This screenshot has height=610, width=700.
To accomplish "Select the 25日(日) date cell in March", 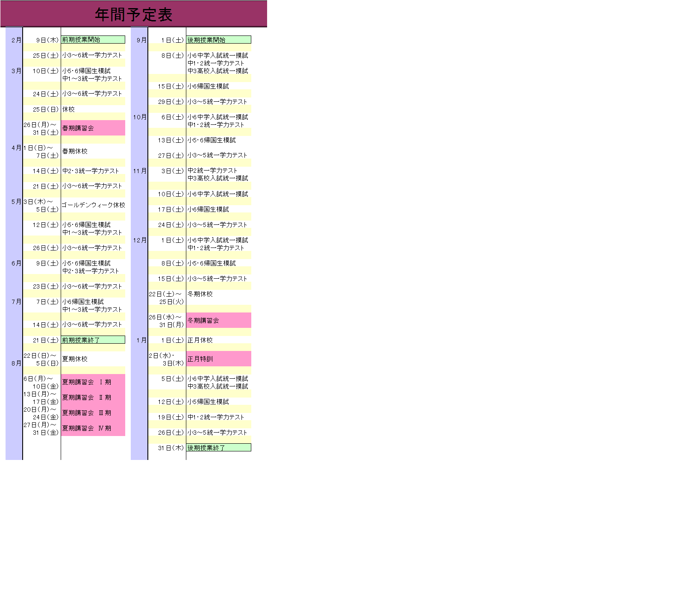I will (45, 109).
